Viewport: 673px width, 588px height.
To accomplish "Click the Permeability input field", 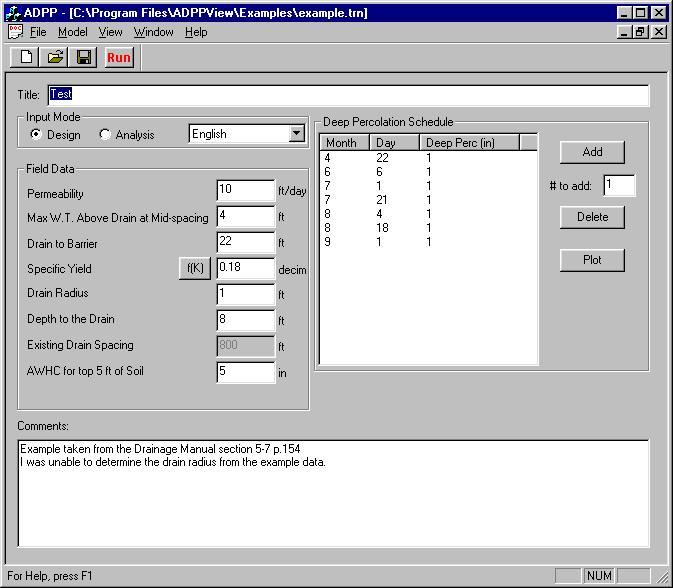I will click(x=245, y=190).
